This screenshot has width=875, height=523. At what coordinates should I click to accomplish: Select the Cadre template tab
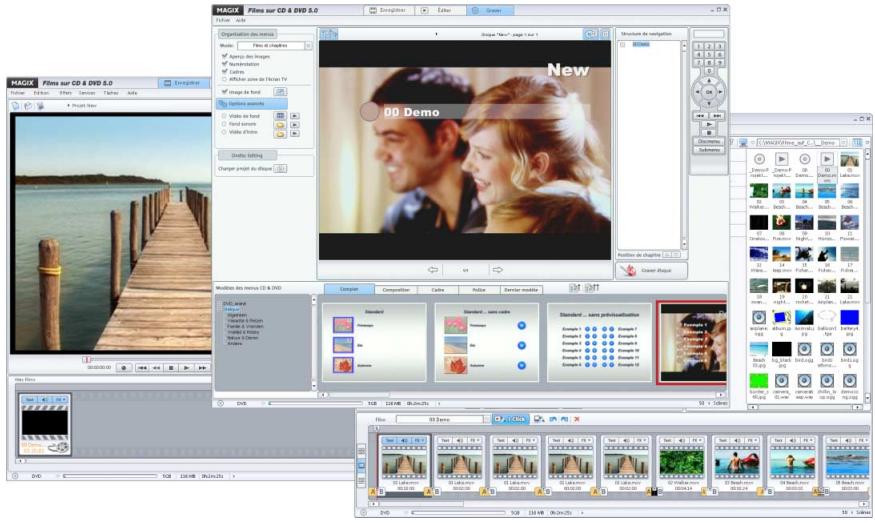tap(438, 290)
